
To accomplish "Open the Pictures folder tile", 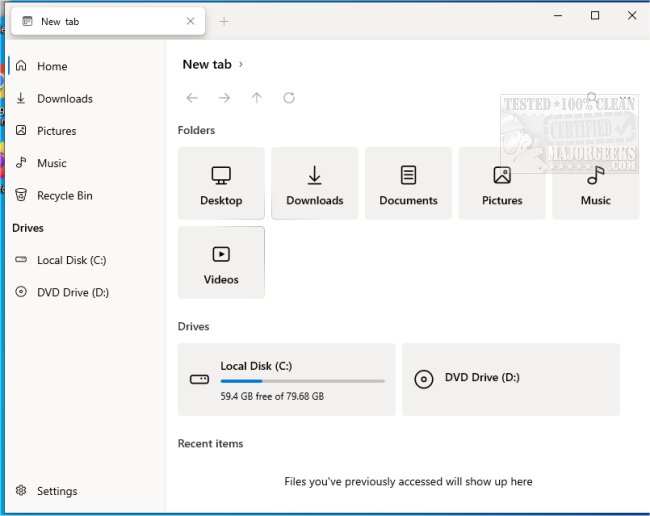I will click(502, 183).
